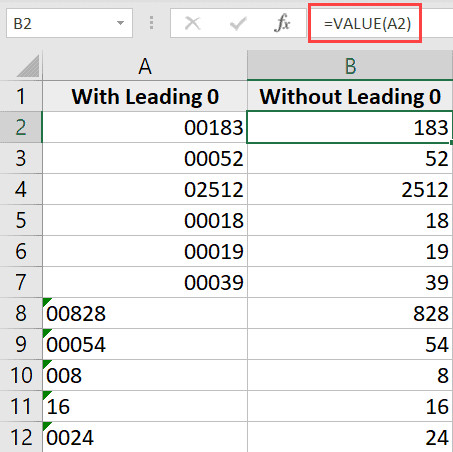
Task: Click the 'With Leading 0' header cell
Action: (x=145, y=96)
